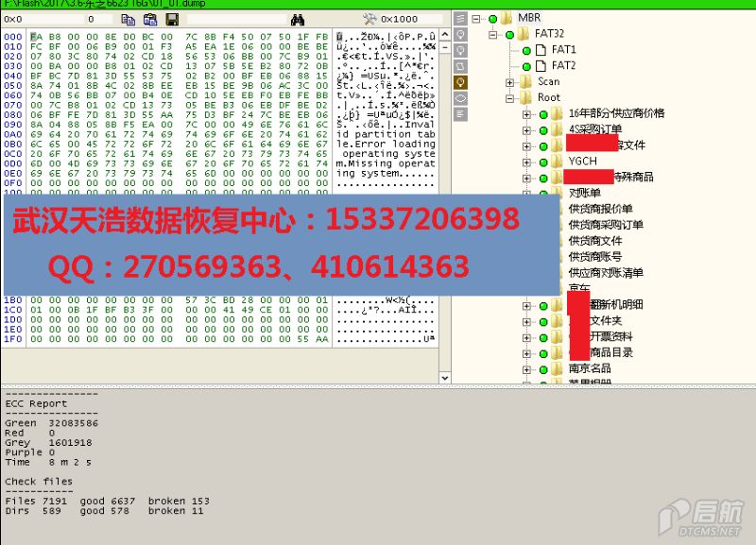Click the green status dot beside MBR
This screenshot has width=756, height=545.
(492, 18)
